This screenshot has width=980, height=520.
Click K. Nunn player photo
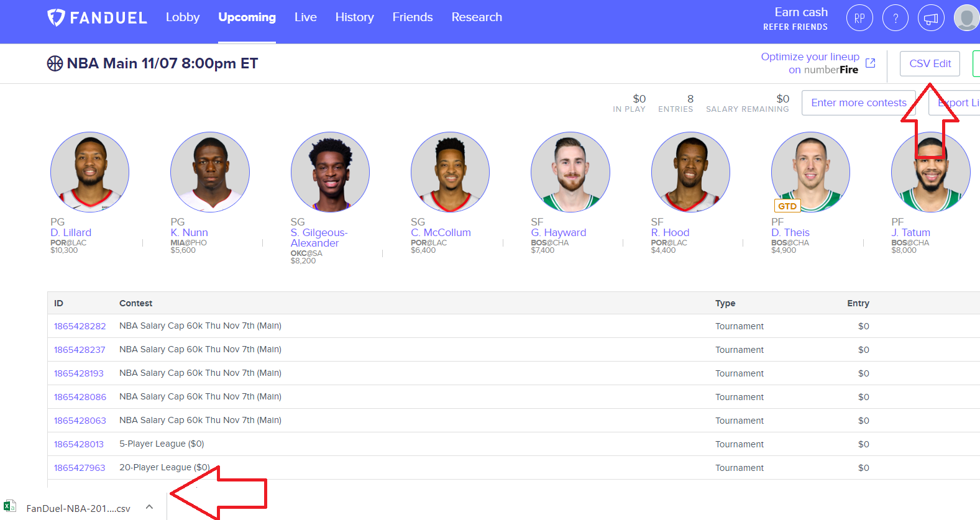210,172
